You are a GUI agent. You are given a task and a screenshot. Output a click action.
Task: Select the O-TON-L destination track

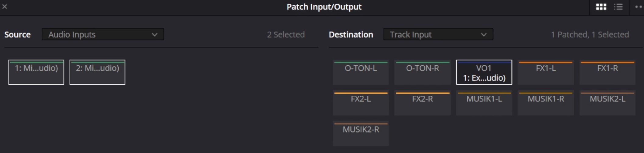pos(361,72)
